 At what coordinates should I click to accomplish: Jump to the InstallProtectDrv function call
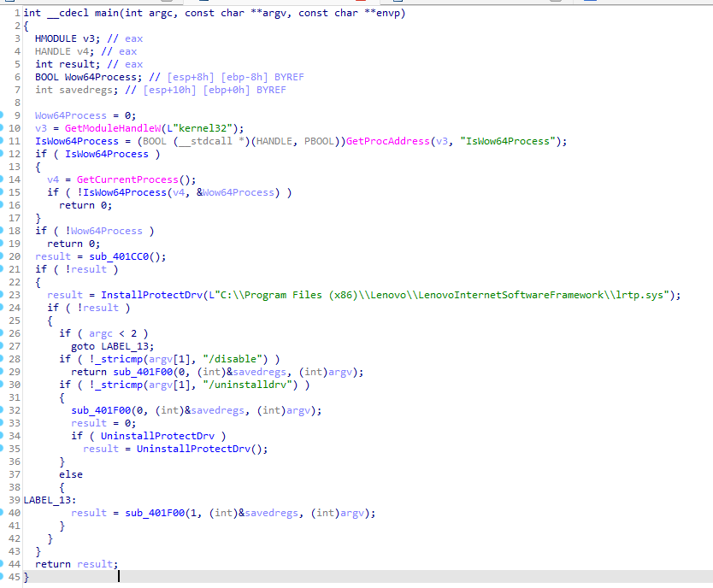tap(151, 295)
